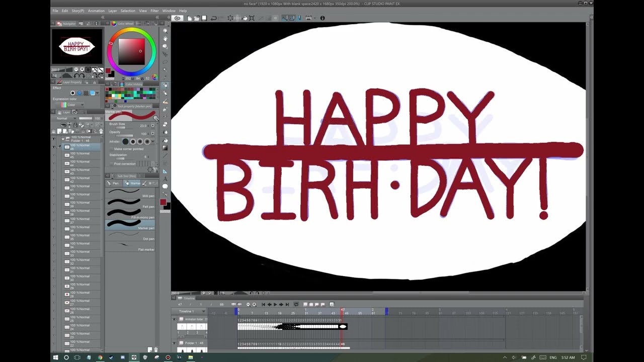
Task: Select the Text tool
Action: [x=165, y=179]
